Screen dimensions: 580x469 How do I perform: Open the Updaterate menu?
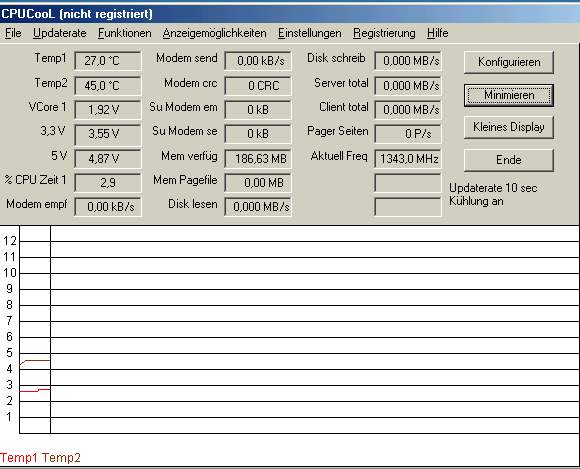[x=60, y=33]
